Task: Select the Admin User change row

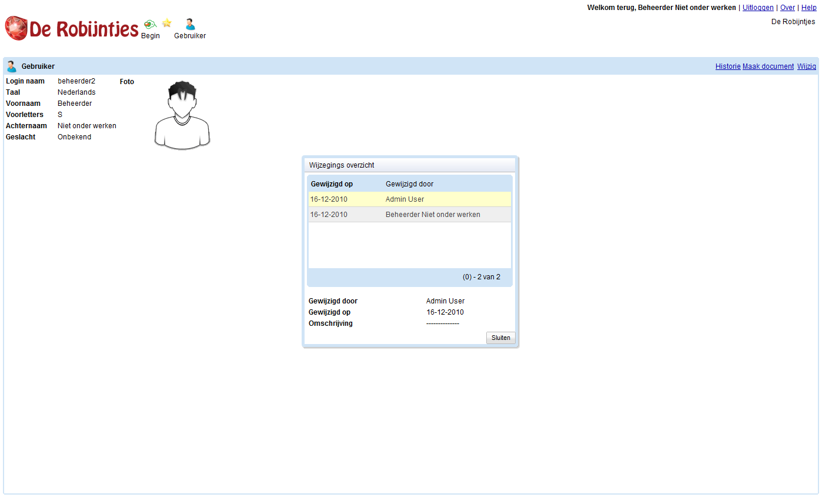Action: click(409, 199)
